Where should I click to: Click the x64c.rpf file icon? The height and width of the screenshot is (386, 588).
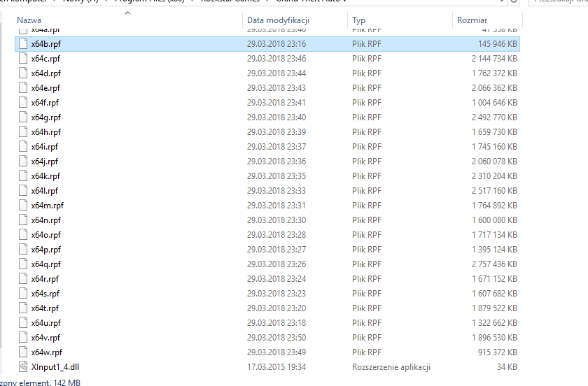23,59
